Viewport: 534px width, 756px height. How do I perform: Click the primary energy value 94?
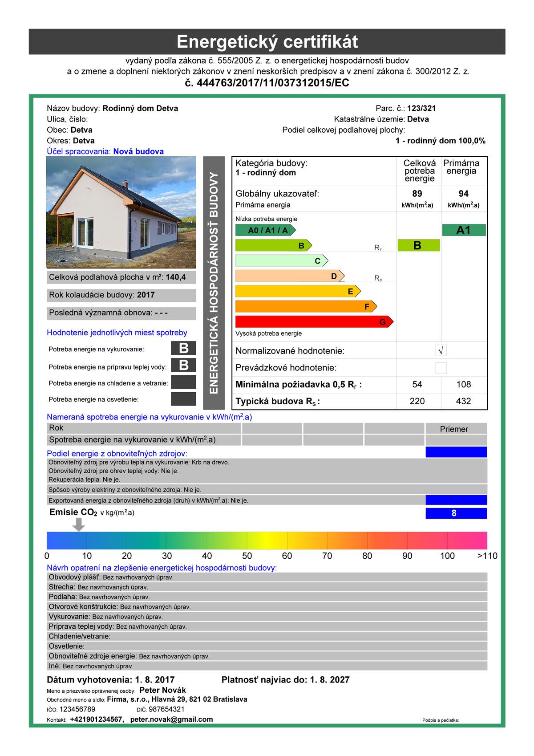tap(464, 194)
